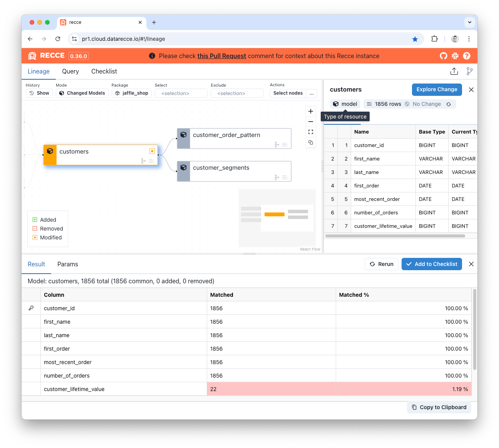499x448 pixels.
Task: Click the Explore Change button
Action: tap(437, 89)
